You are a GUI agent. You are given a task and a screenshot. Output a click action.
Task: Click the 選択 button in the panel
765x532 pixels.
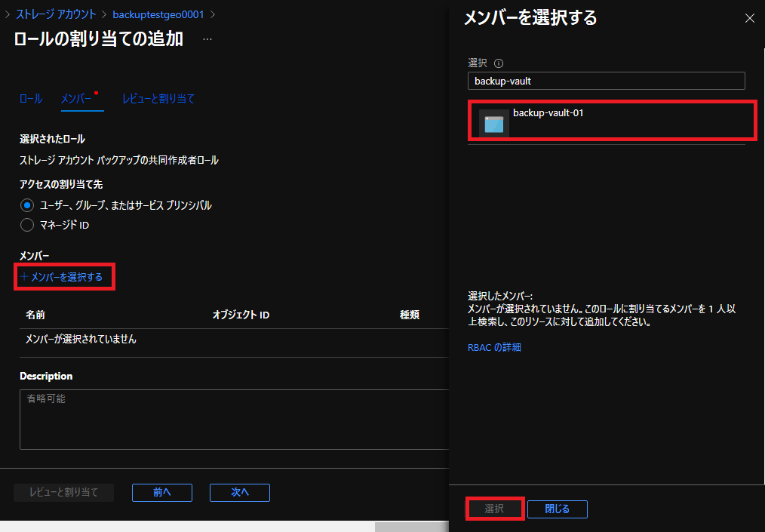[494, 509]
